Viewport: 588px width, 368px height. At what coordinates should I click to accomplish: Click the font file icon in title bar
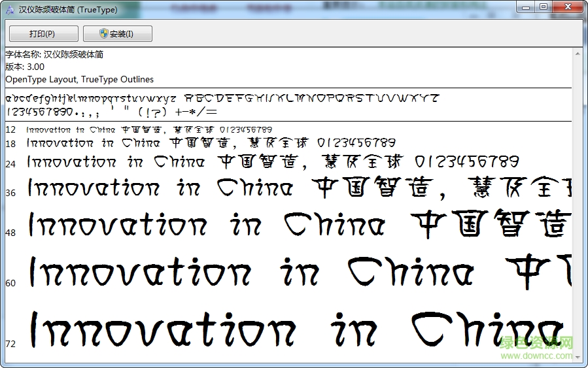pos(10,10)
